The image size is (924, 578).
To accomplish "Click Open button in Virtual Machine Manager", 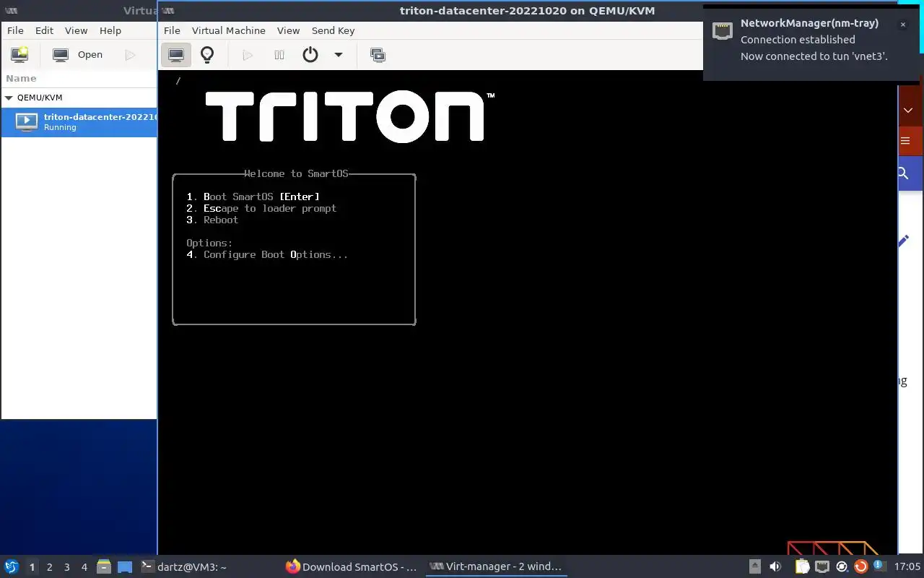I will [79, 54].
